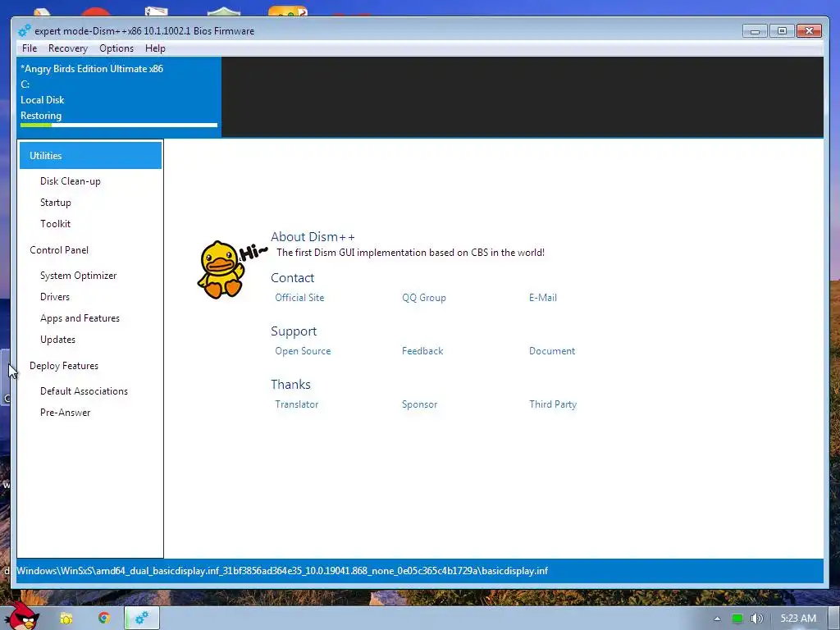Click the status bar basicdisplay.inf file path
Screen dimensions: 840x630
(282, 571)
